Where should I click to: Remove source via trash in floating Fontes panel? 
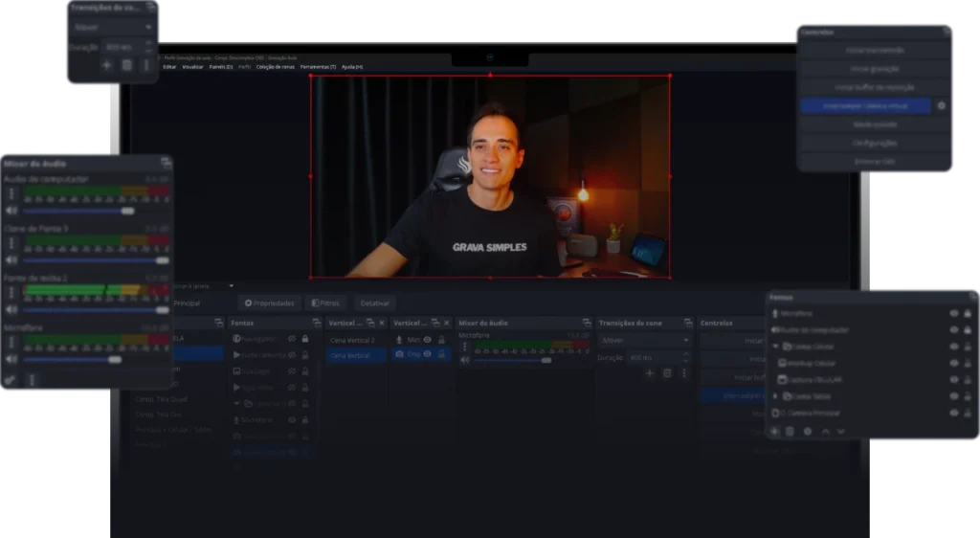[x=790, y=431]
